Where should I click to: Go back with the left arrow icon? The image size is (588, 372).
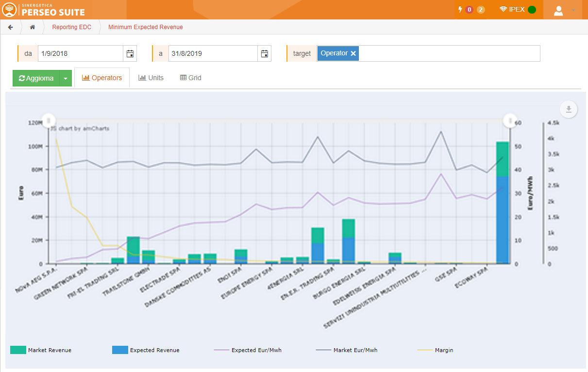click(11, 27)
